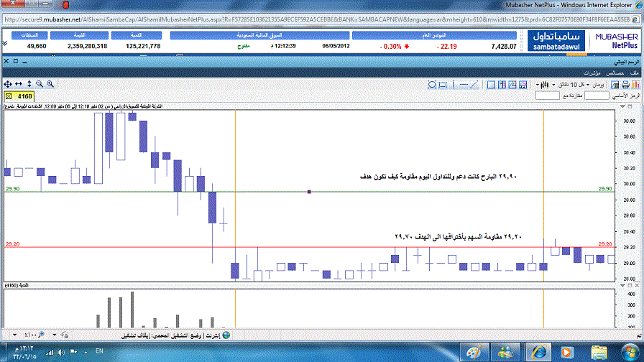Select the rectangle drawing tool
The height and width of the screenshot is (362, 644).
pos(442,85)
